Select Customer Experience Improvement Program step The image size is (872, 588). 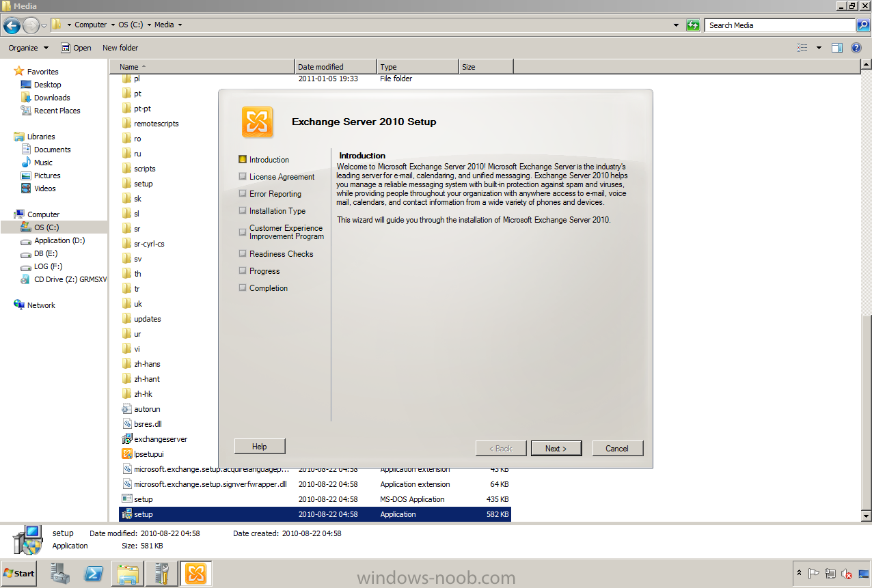tap(282, 232)
